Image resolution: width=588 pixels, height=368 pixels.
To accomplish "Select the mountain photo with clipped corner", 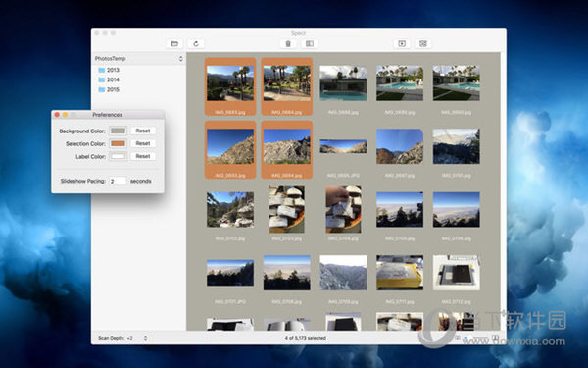I will click(400, 146).
